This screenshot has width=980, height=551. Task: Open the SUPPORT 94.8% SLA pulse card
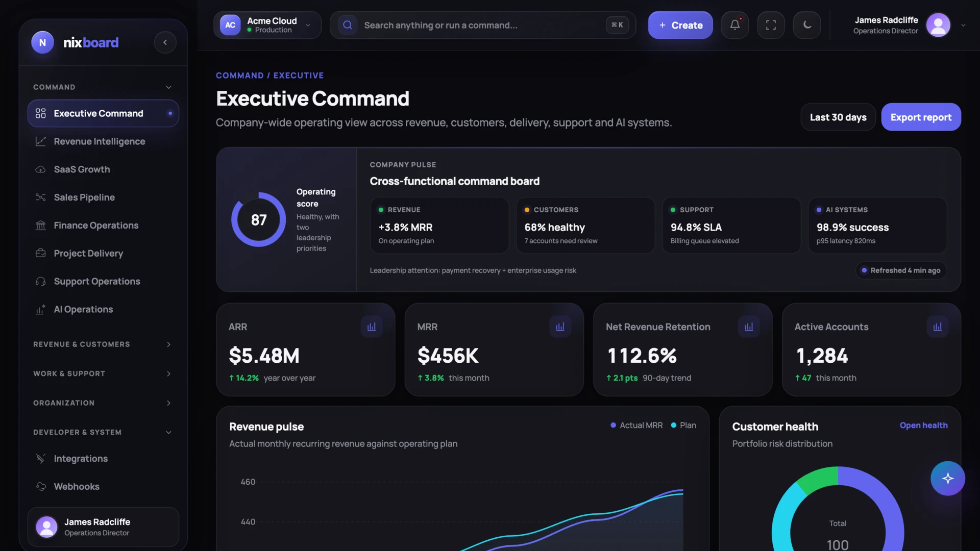point(731,226)
